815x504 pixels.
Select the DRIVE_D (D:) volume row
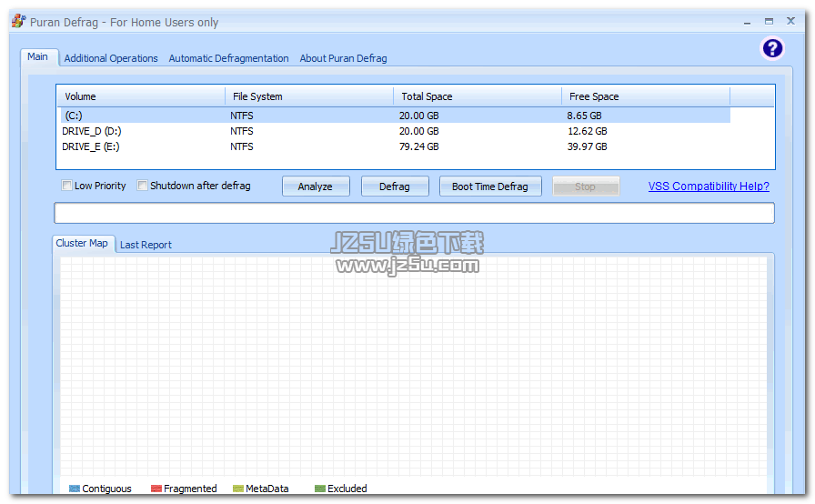tap(394, 131)
